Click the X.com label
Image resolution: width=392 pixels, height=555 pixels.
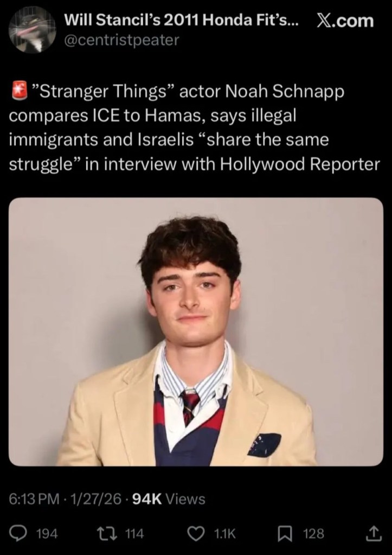click(345, 21)
